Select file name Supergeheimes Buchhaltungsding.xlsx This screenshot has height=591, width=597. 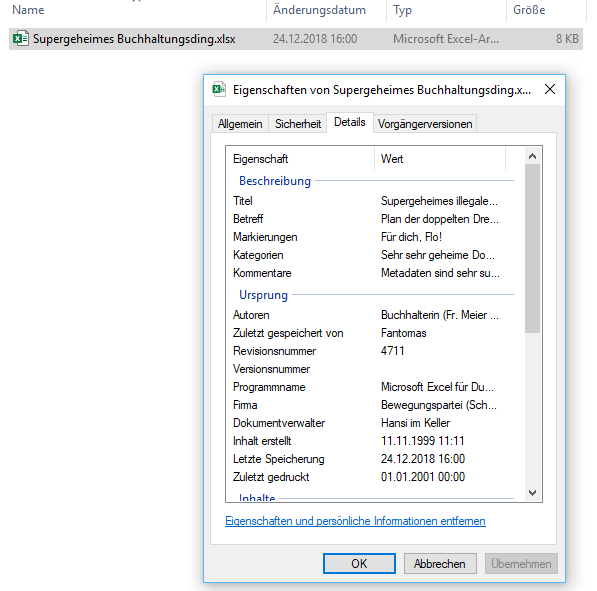click(134, 39)
